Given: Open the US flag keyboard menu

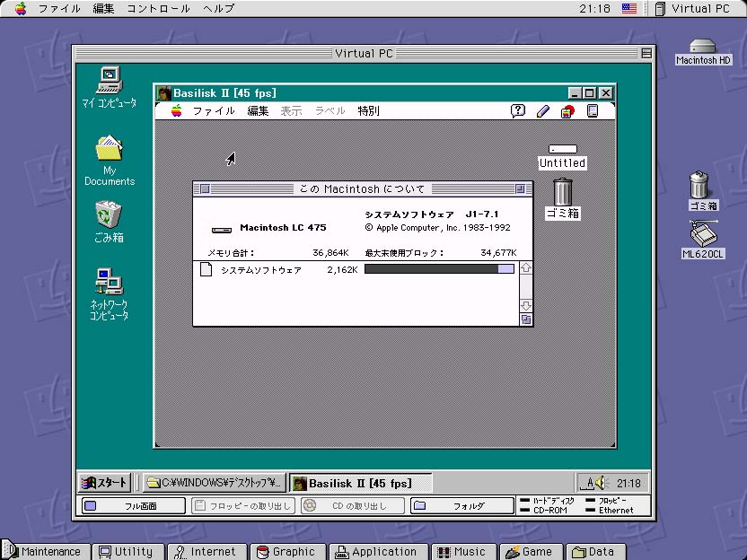Looking at the screenshot, I should click(629, 9).
